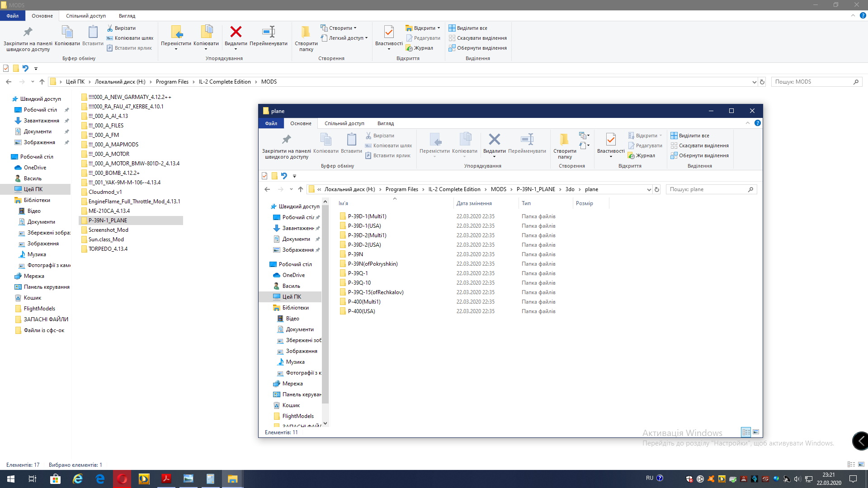Screen dimensions: 868x488
Task: Switch to large icons view in plane window
Action: pyautogui.click(x=756, y=432)
